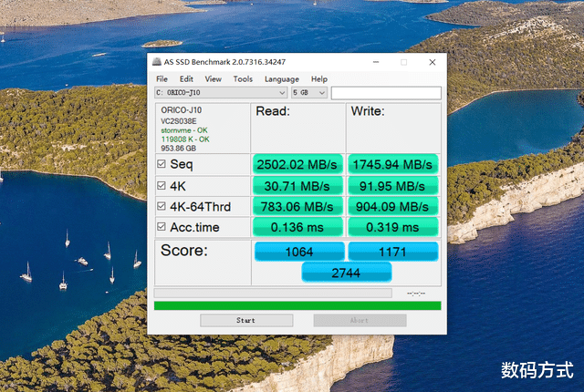Click the read score 1064

pyautogui.click(x=299, y=252)
